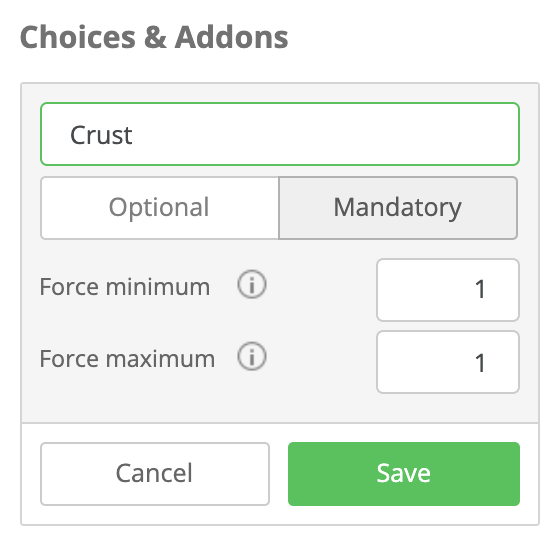554x536 pixels.
Task: Confirm changes with the green Save button
Action: coord(404,474)
